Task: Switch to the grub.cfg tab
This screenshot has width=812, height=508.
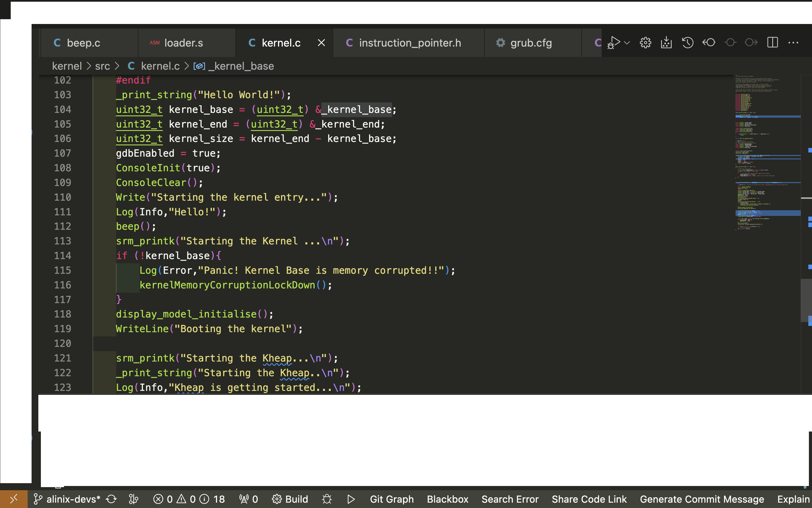Action: point(533,43)
